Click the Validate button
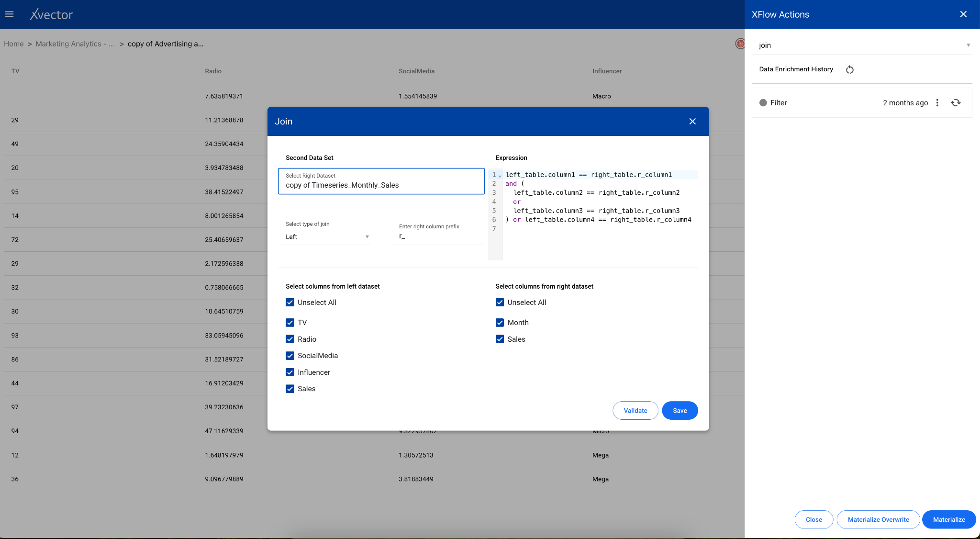980x539 pixels. tap(635, 411)
